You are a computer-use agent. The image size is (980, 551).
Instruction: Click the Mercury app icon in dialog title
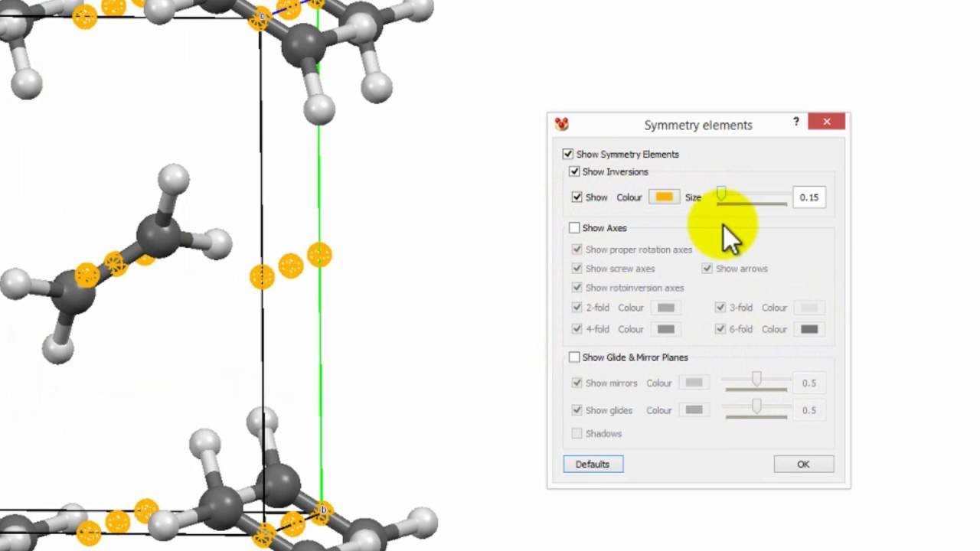coord(562,124)
